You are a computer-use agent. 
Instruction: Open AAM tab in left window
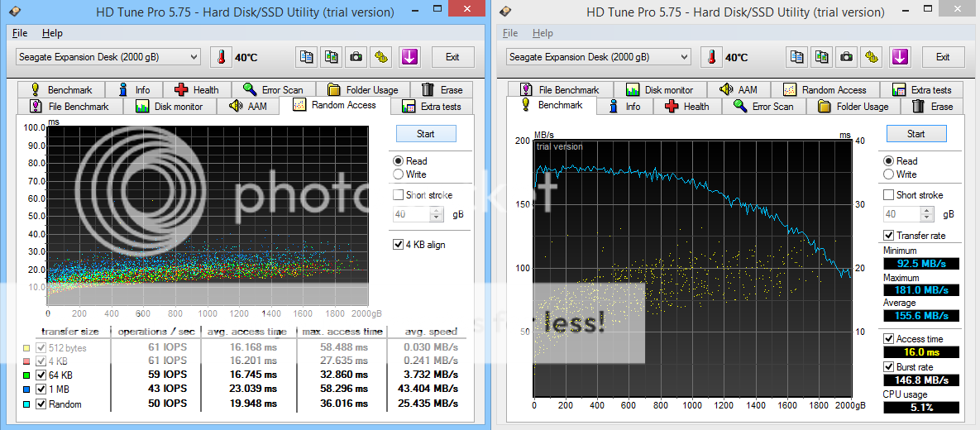[x=249, y=106]
